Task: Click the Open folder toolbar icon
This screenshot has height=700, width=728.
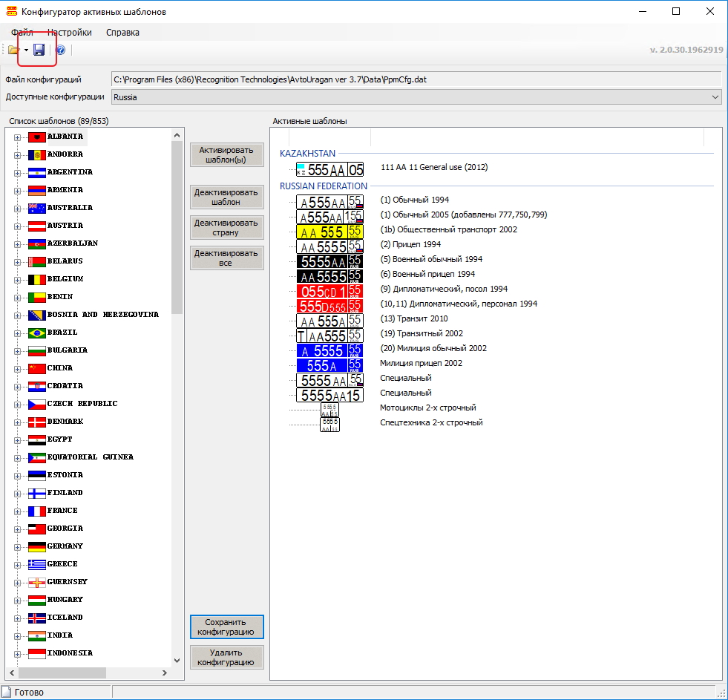Action: pos(13,50)
